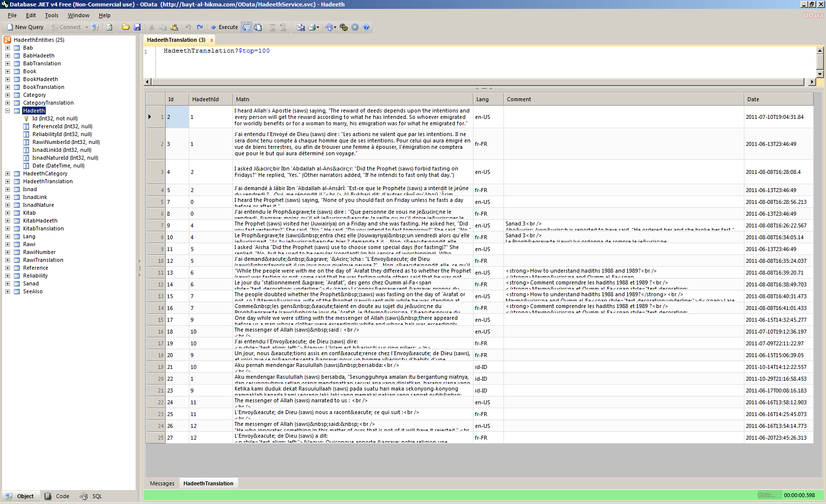Click the gear settings icon in toolbar
Image resolution: width=826 pixels, height=504 pixels.
[x=355, y=28]
